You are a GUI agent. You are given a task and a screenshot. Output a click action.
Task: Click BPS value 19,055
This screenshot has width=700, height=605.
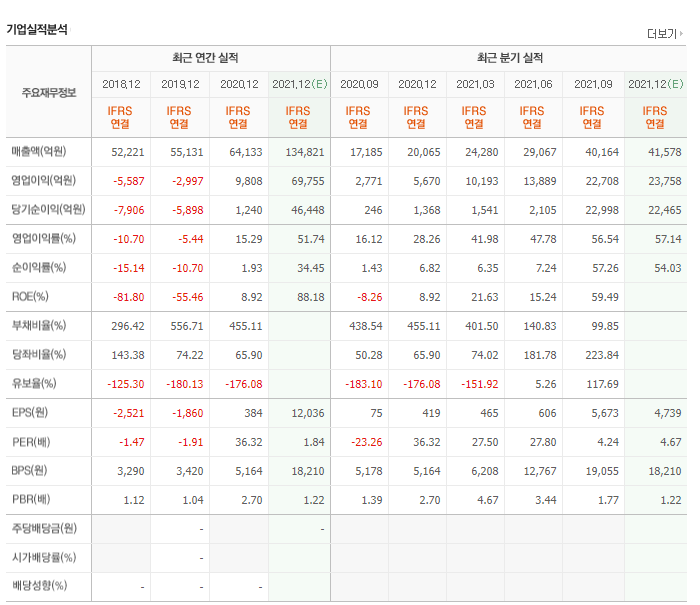[602, 471]
